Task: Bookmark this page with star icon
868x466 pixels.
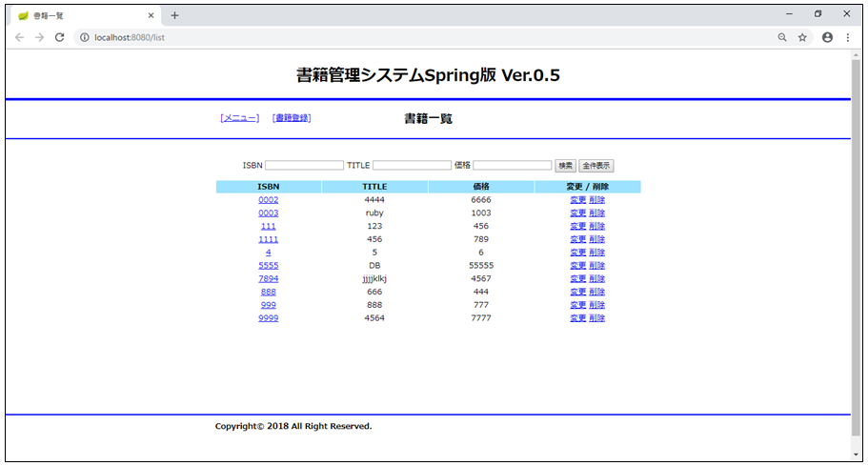Action: click(802, 37)
